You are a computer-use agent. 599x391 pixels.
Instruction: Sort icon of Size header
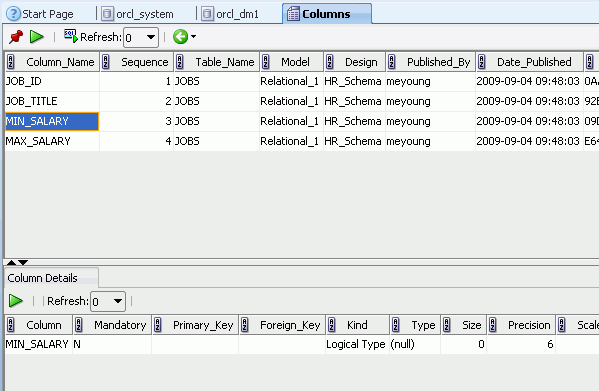pos(447,325)
